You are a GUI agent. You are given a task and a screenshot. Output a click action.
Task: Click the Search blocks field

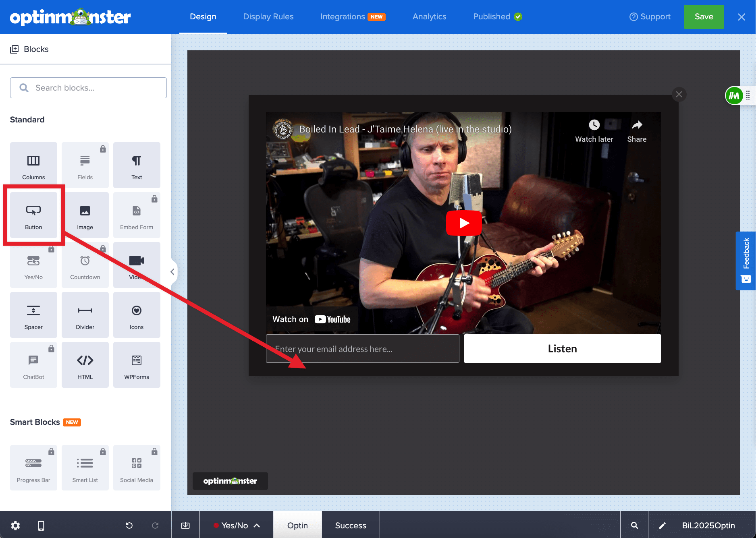(88, 88)
